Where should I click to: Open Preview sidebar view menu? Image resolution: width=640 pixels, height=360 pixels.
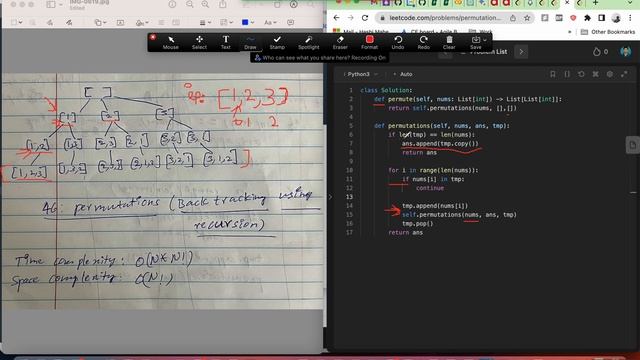(54, 4)
